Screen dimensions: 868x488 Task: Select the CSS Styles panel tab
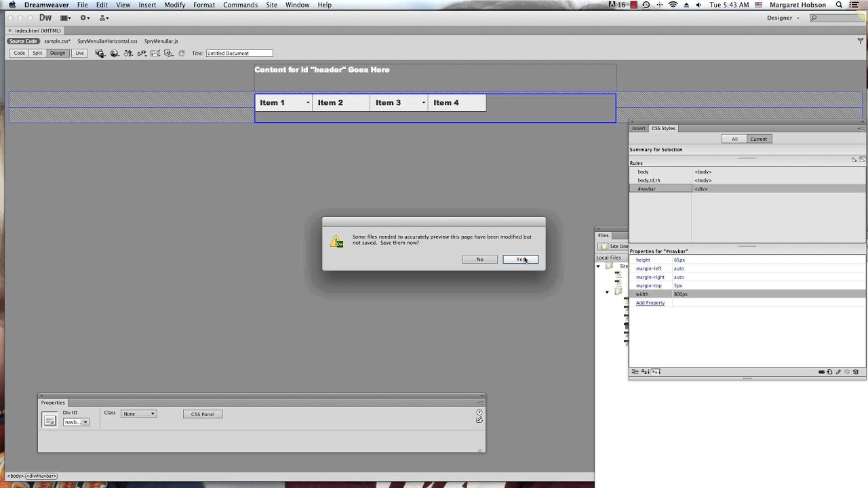[x=663, y=128]
